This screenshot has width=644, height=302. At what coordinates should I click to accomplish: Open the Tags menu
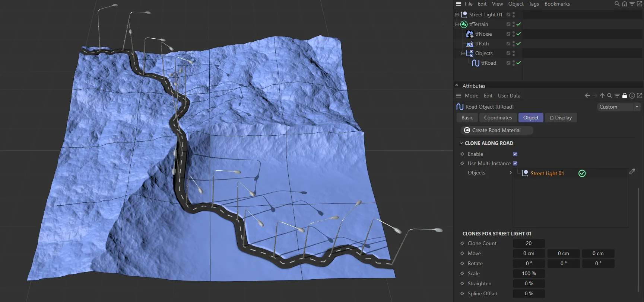click(534, 4)
